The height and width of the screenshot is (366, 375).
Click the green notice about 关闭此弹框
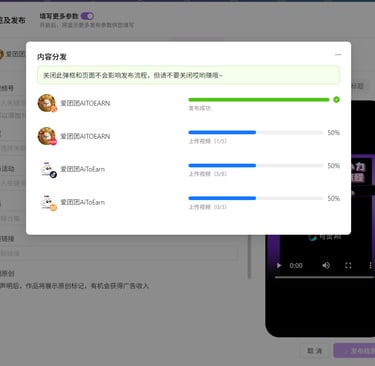coord(188,75)
